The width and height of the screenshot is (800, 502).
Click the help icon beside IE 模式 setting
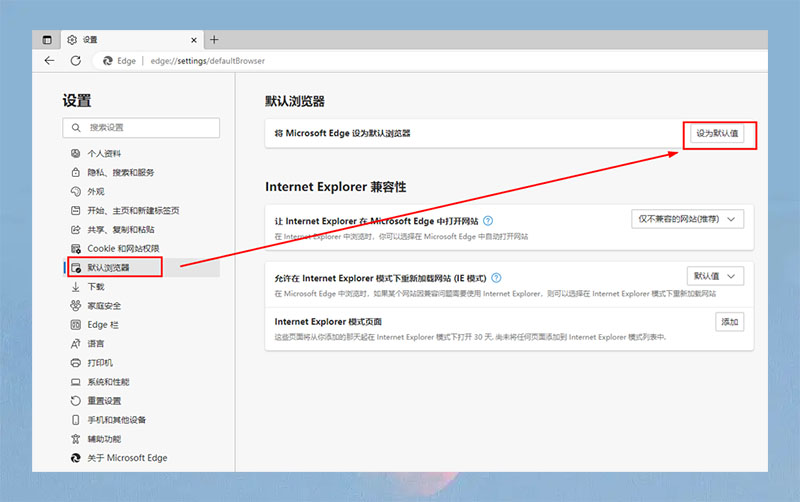(496, 278)
